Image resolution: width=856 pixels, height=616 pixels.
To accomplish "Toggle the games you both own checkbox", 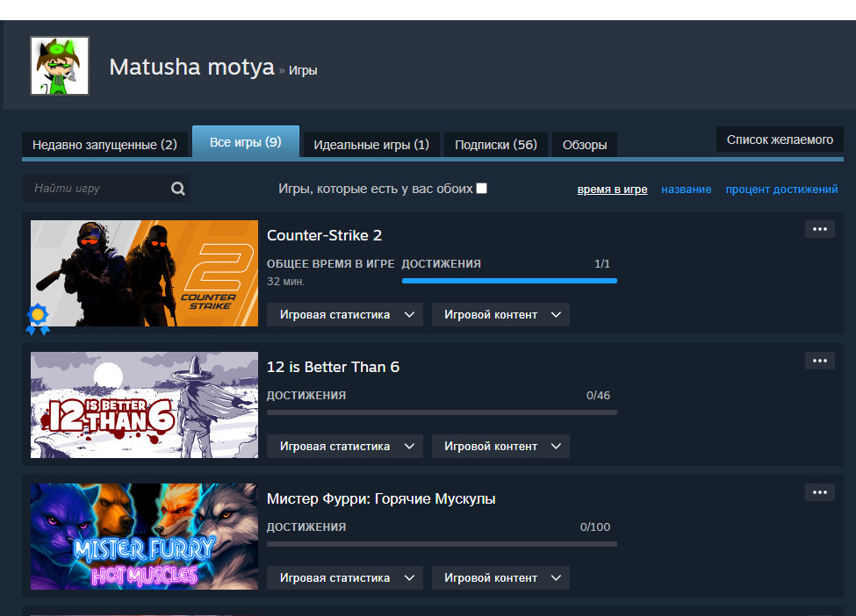I will (x=481, y=189).
